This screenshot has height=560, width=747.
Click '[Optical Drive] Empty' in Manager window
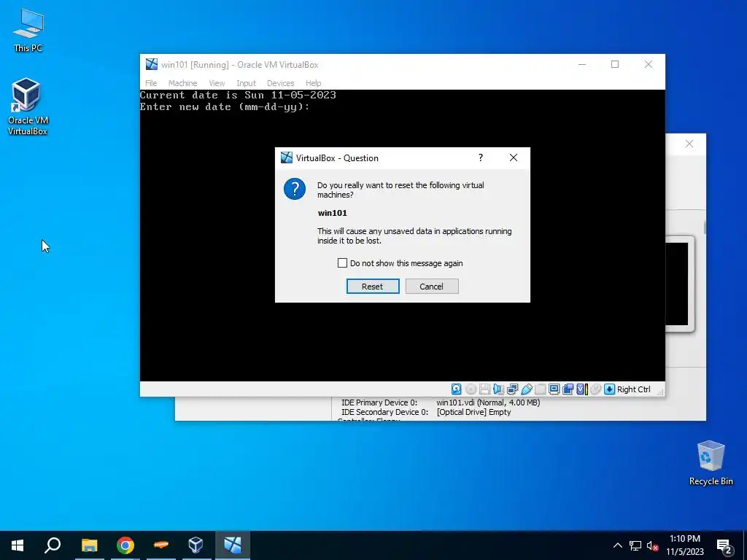pos(473,412)
